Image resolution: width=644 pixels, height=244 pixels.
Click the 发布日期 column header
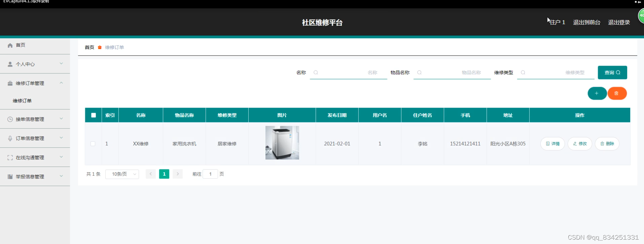click(x=337, y=115)
